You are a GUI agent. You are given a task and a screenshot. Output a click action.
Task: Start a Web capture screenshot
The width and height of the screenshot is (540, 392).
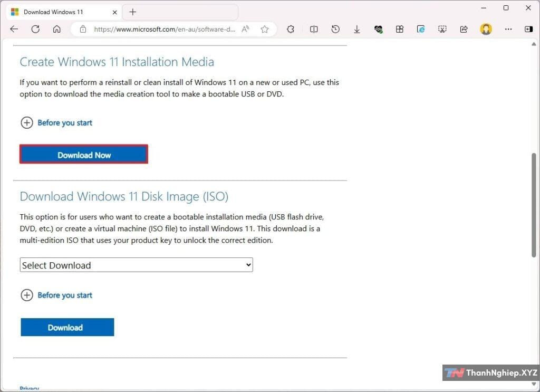coord(442,29)
